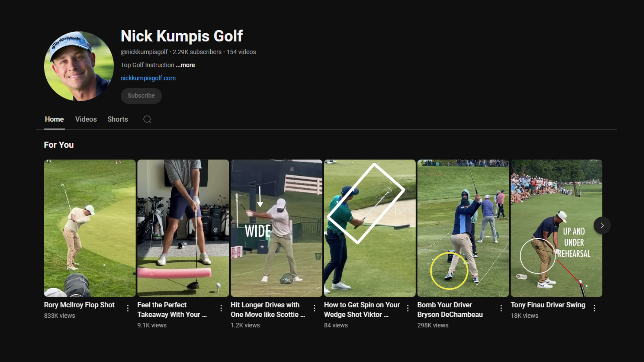Switch to the Shorts tab
Image resolution: width=644 pixels, height=362 pixels.
[117, 119]
